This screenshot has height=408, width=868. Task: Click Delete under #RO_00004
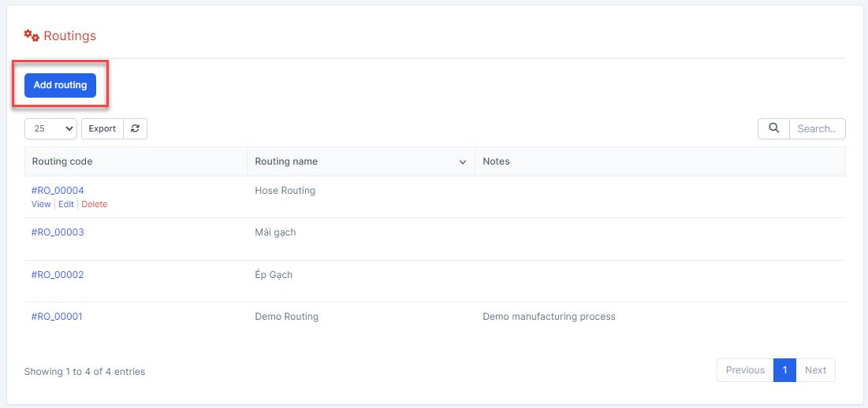(95, 204)
